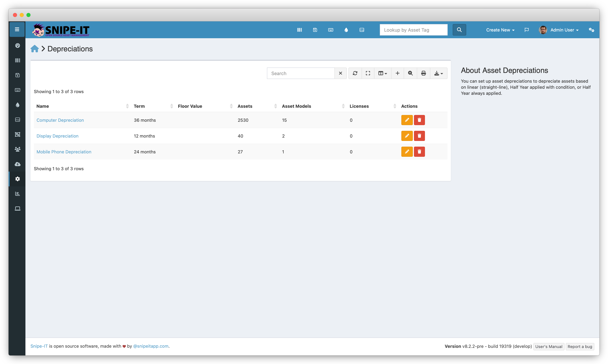The width and height of the screenshot is (608, 364).
Task: Click the blue asset tag search button
Action: click(459, 30)
